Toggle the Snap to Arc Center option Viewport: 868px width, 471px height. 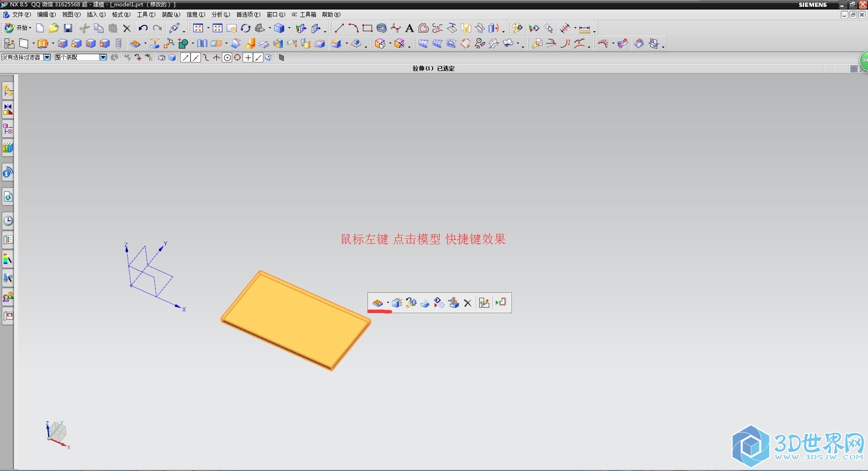click(227, 57)
